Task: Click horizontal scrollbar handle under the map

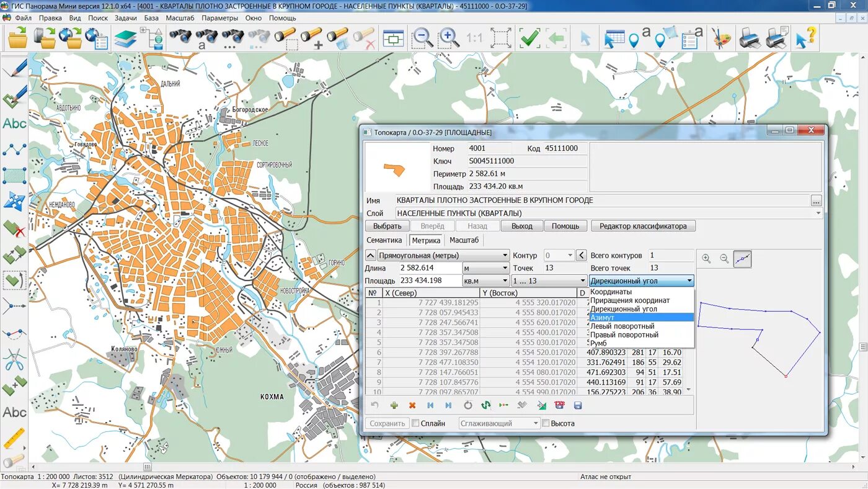Action: click(x=148, y=467)
